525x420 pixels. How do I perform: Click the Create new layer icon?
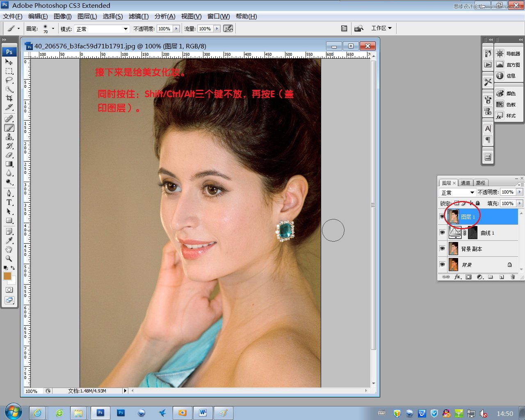point(501,277)
